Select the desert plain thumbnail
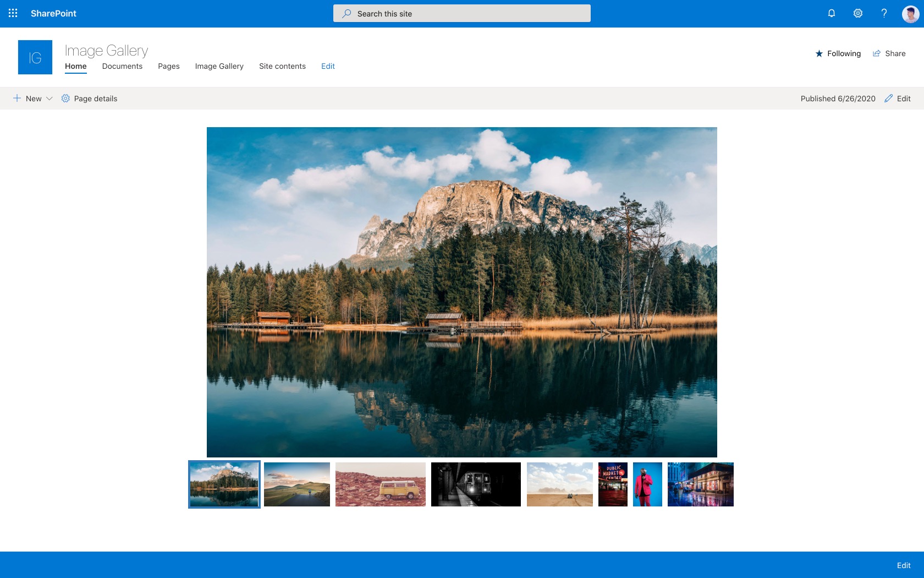This screenshot has height=578, width=924. coord(560,484)
